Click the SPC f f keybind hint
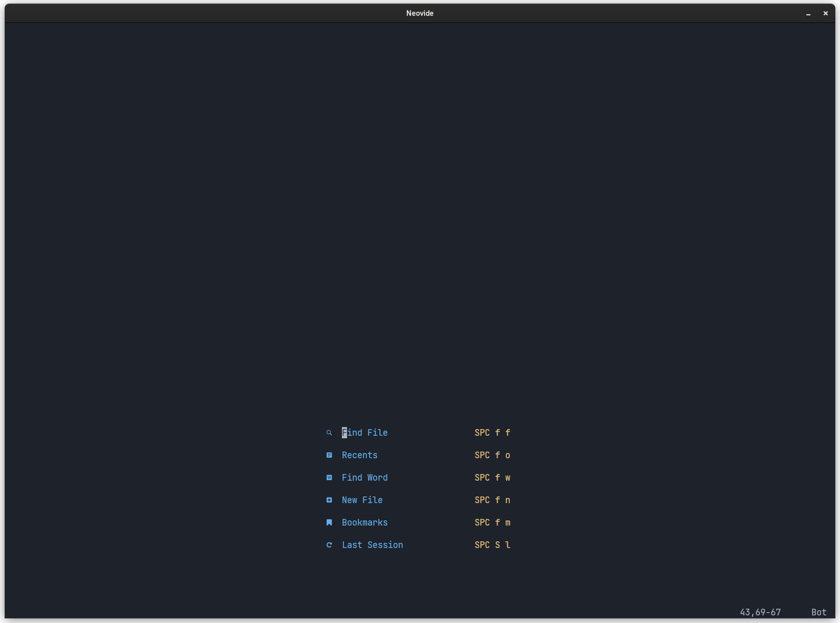Image resolution: width=840 pixels, height=623 pixels. pos(492,433)
